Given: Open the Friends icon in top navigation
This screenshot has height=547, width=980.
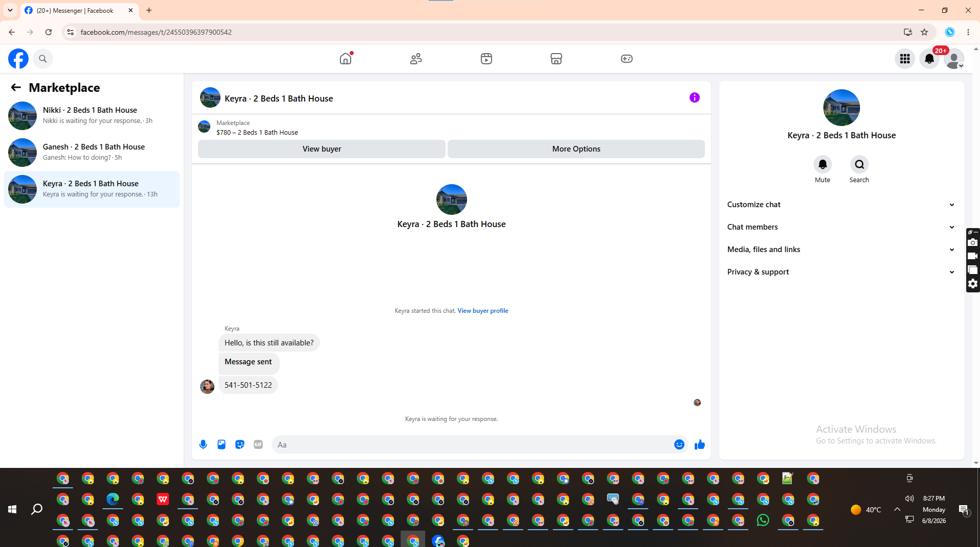Looking at the screenshot, I should [416, 59].
